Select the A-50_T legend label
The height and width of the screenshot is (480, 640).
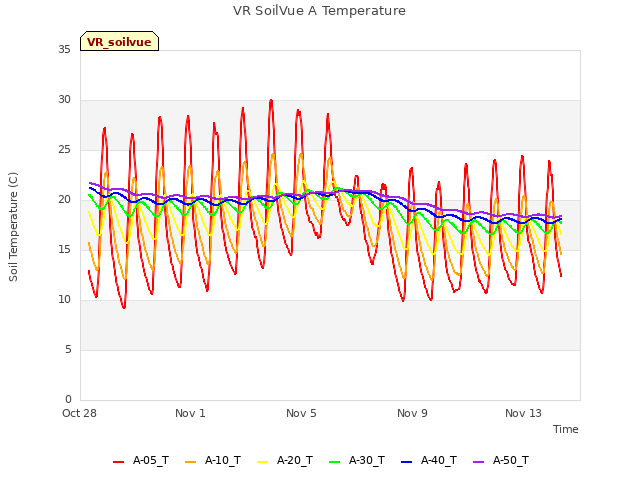pyautogui.click(x=511, y=460)
